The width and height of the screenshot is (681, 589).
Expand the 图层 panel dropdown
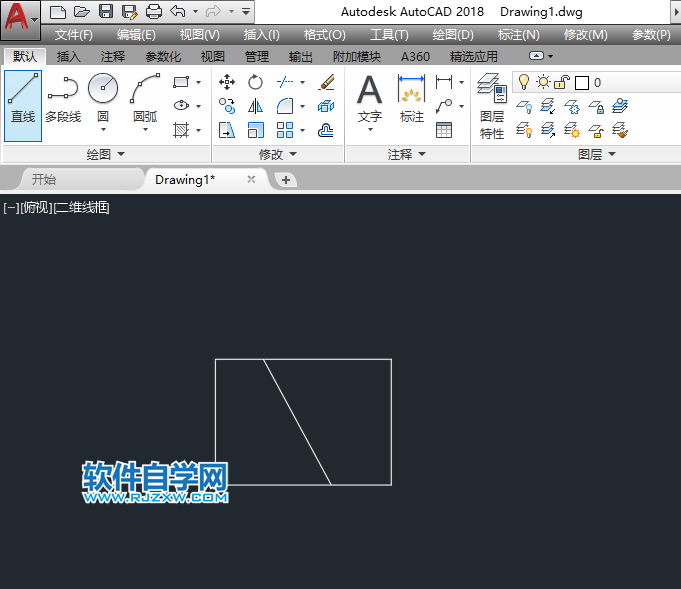596,155
